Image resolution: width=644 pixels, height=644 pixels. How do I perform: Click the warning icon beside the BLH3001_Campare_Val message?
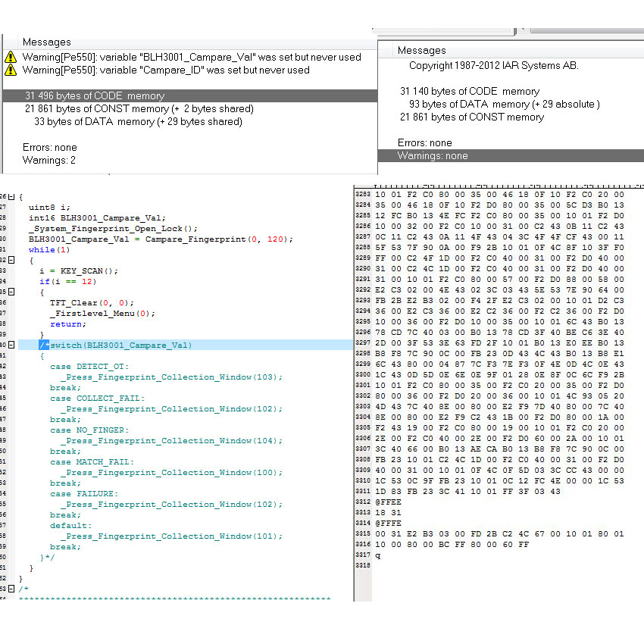pyautogui.click(x=11, y=57)
